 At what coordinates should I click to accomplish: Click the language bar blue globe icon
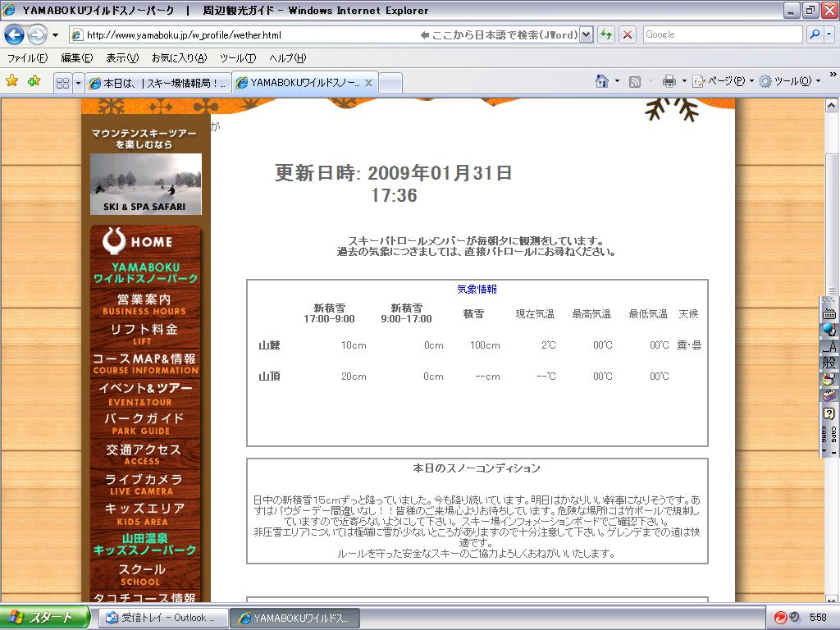tap(829, 329)
